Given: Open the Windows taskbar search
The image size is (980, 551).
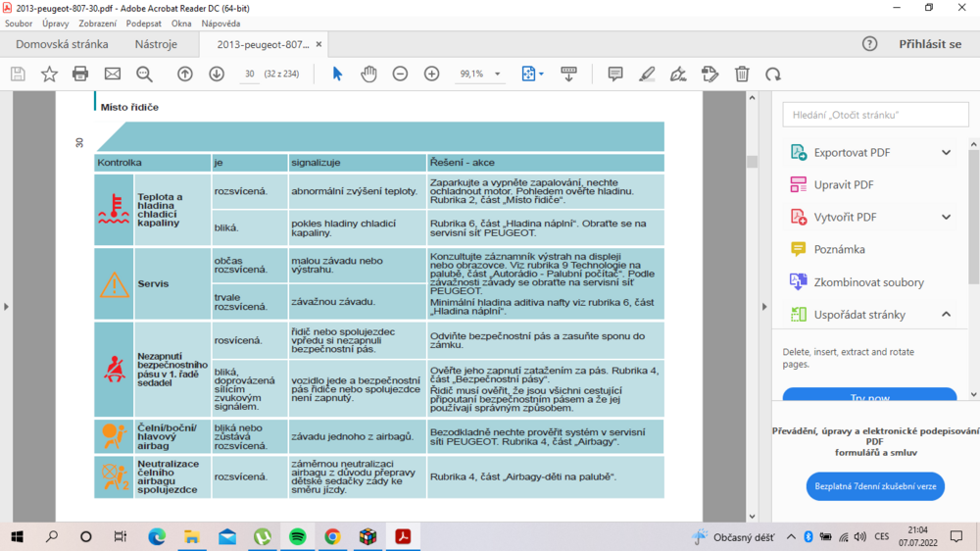Looking at the screenshot, I should click(52, 536).
